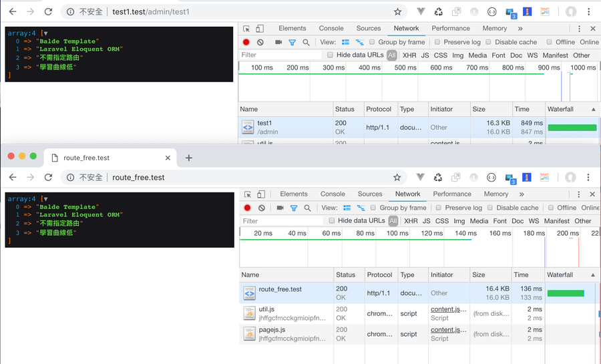Clear network log in top DevTools
The height and width of the screenshot is (364, 601).
click(260, 42)
